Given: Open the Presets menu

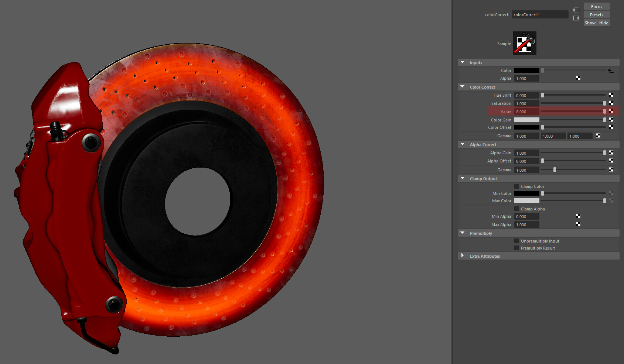Looking at the screenshot, I should coord(596,14).
